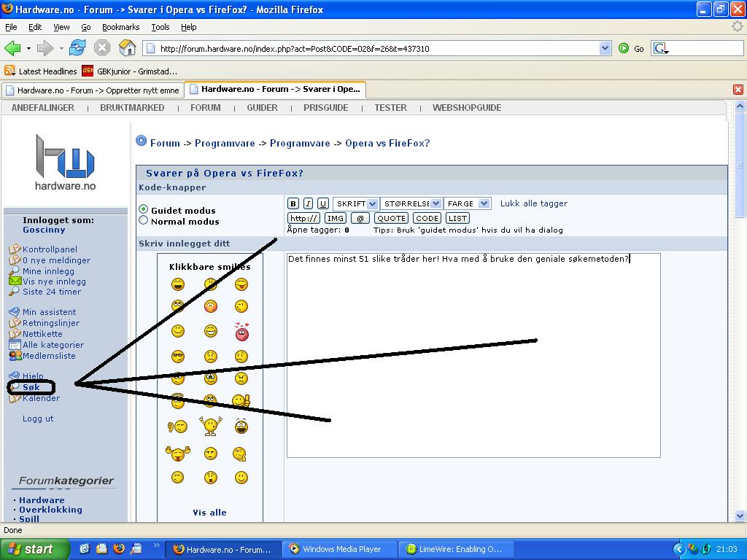Click the green Go button icon

pos(623,48)
